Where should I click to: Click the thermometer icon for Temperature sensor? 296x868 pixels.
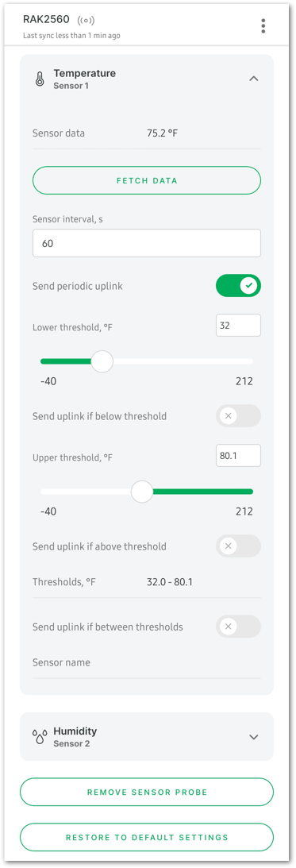pyautogui.click(x=40, y=79)
